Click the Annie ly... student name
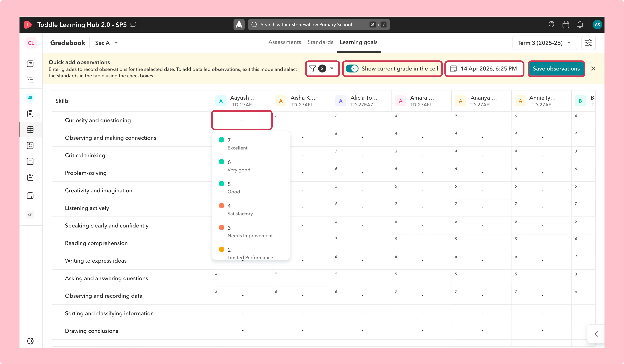Image resolution: width=624 pixels, height=364 pixels. click(x=543, y=98)
